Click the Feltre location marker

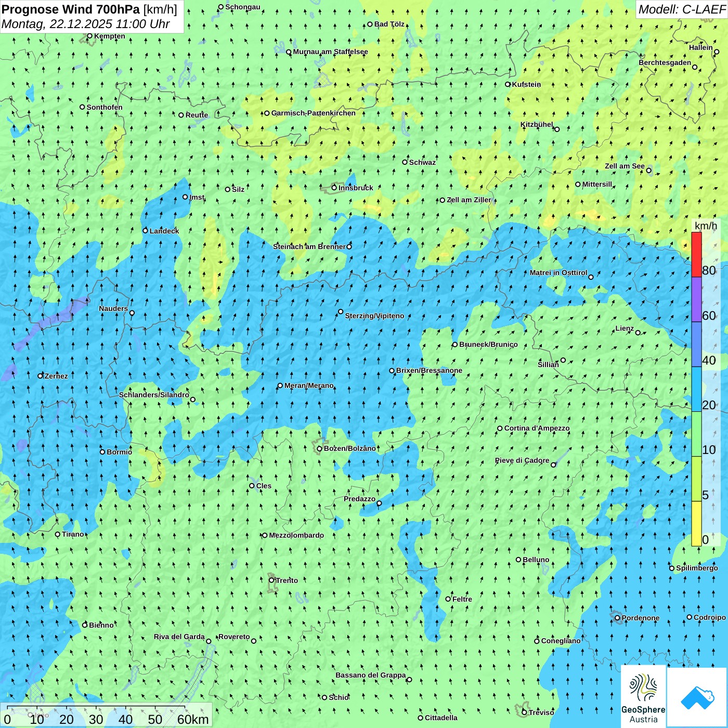coord(448,599)
